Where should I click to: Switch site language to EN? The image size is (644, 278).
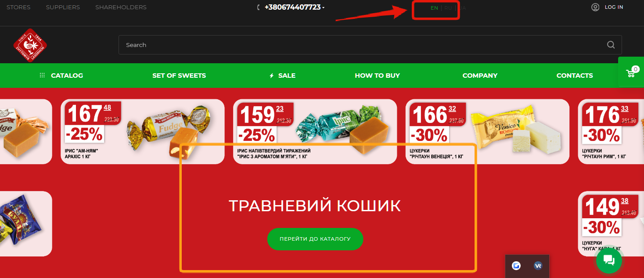pyautogui.click(x=434, y=8)
